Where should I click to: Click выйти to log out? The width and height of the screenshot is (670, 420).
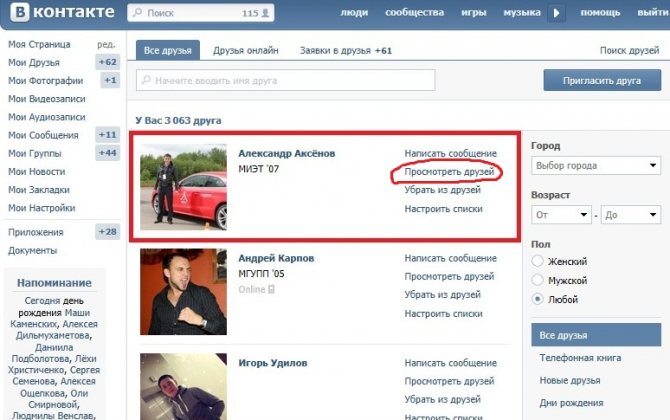(x=653, y=13)
